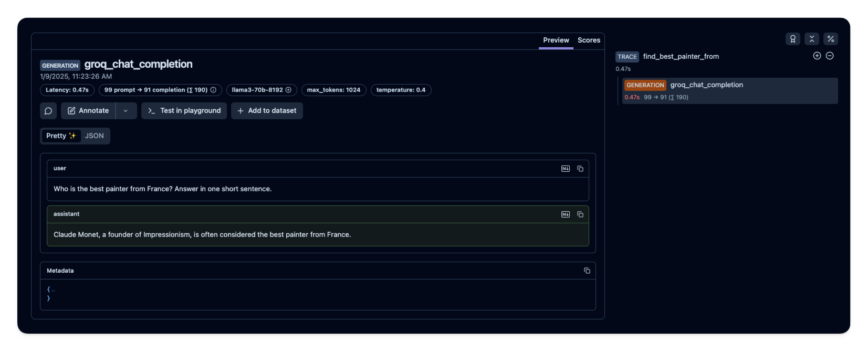
Task: Collapse all trace nodes with the minus circle
Action: coord(830,56)
